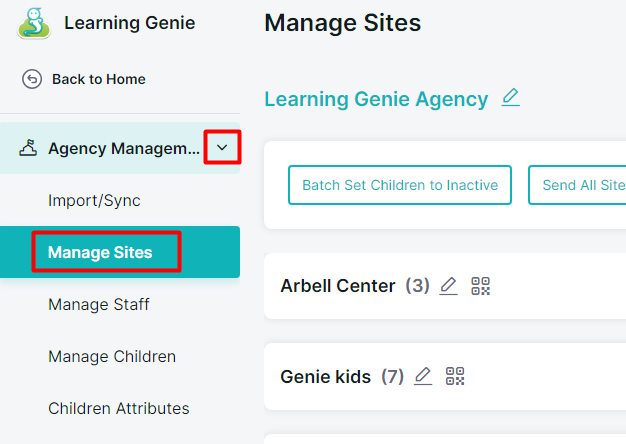Edit the Genie kids site name
Screen dimensions: 626x444
[423, 376]
